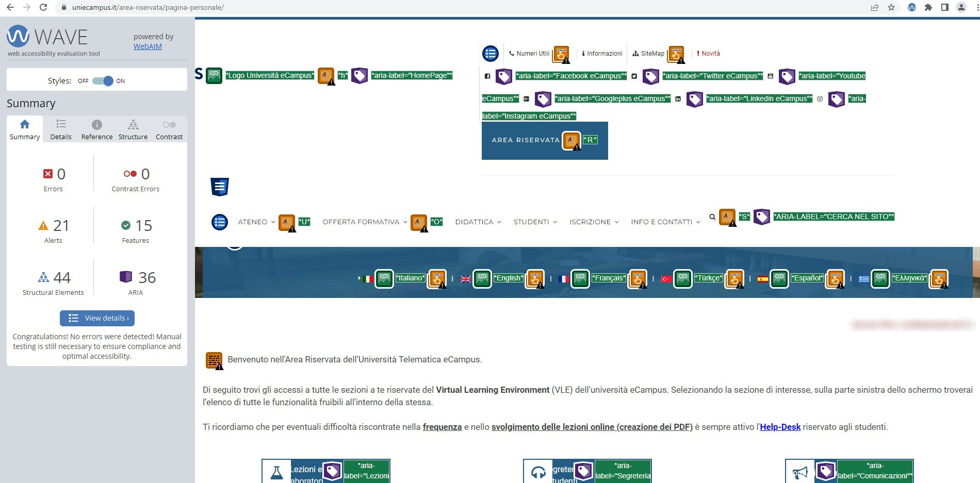Click the View details button
The image size is (980, 483).
(x=97, y=318)
